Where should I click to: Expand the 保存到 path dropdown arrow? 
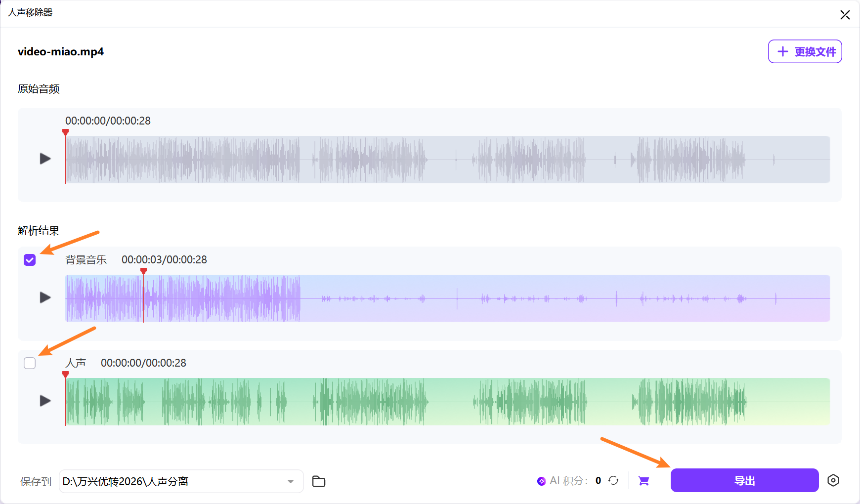pos(291,482)
